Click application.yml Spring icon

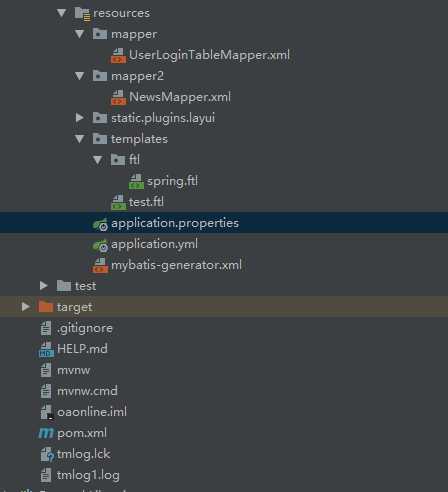[x=100, y=245]
